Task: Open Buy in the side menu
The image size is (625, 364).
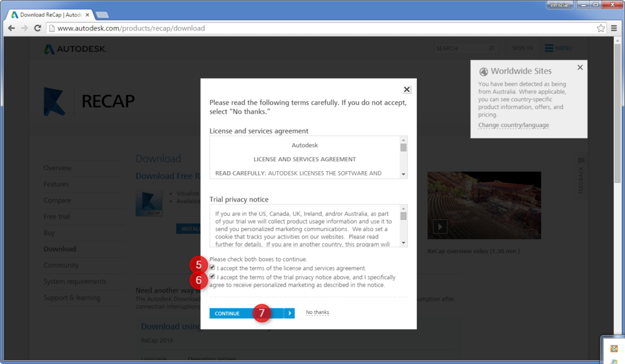Action: click(x=49, y=233)
